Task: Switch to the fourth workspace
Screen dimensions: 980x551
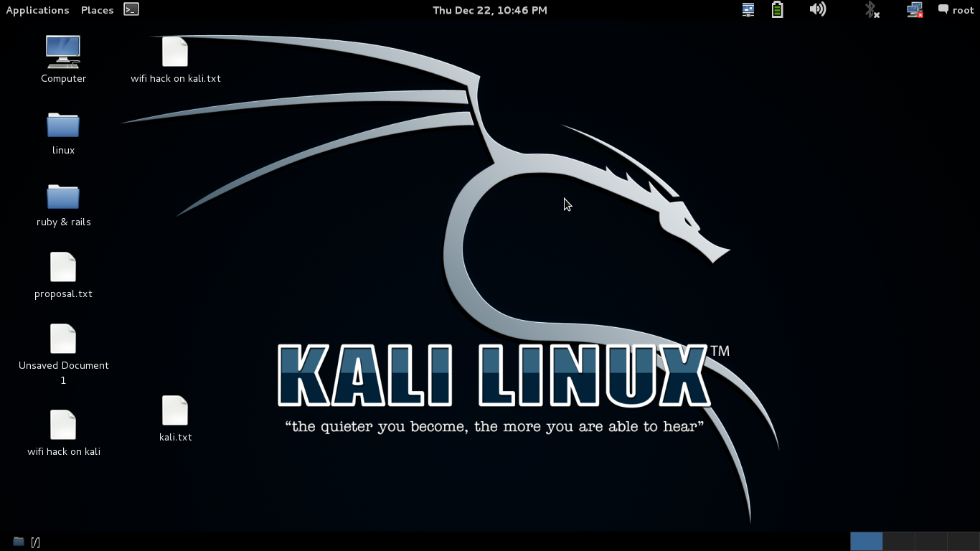Action: pos(963,541)
